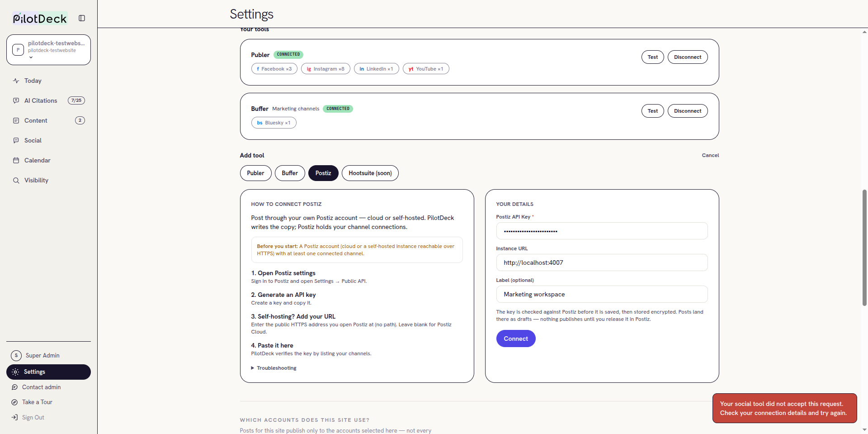Test the Buffer connection
The image size is (868, 434).
pos(652,111)
